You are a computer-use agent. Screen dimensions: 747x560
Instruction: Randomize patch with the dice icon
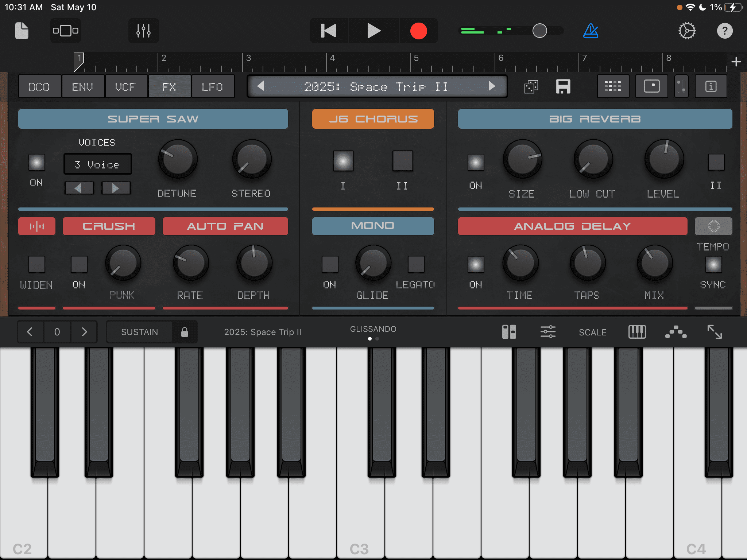(x=531, y=87)
